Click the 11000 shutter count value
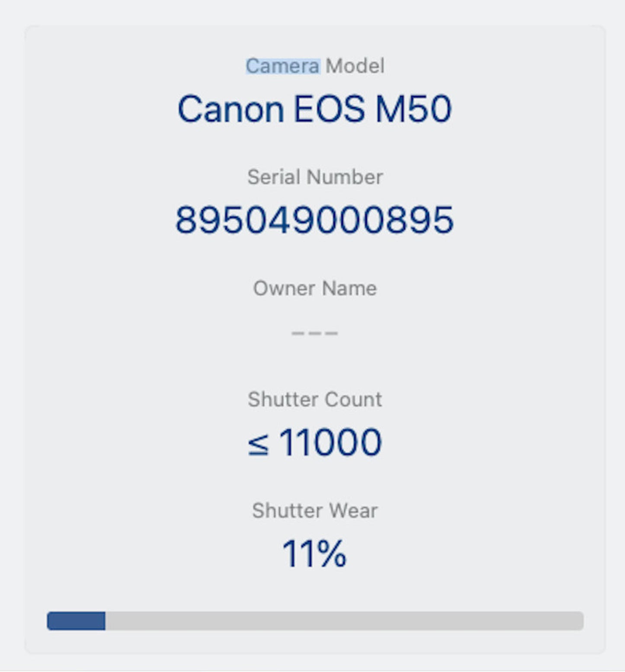 click(330, 442)
